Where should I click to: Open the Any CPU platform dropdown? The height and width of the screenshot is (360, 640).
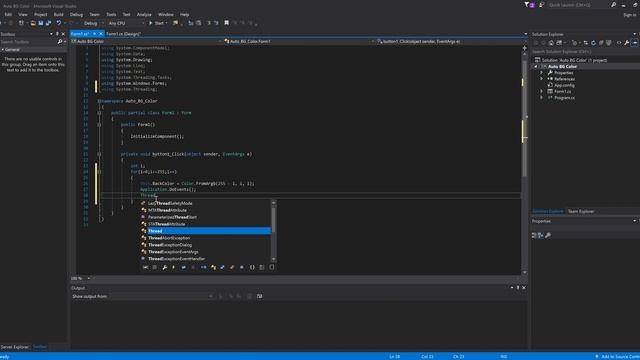(126, 23)
